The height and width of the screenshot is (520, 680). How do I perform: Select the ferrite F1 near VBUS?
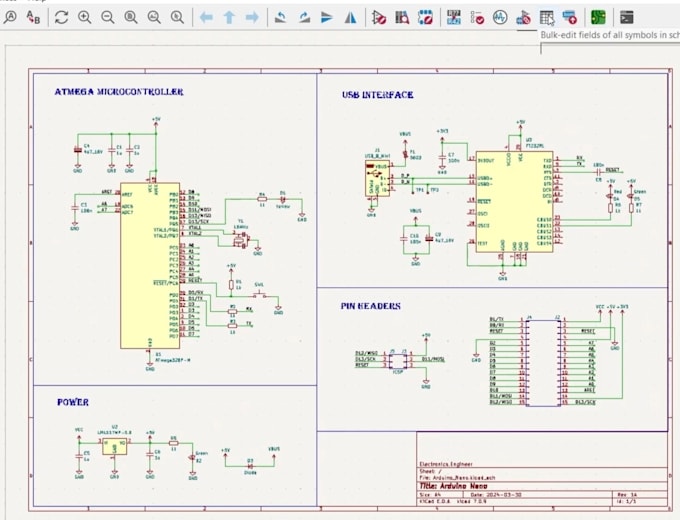[x=406, y=154]
